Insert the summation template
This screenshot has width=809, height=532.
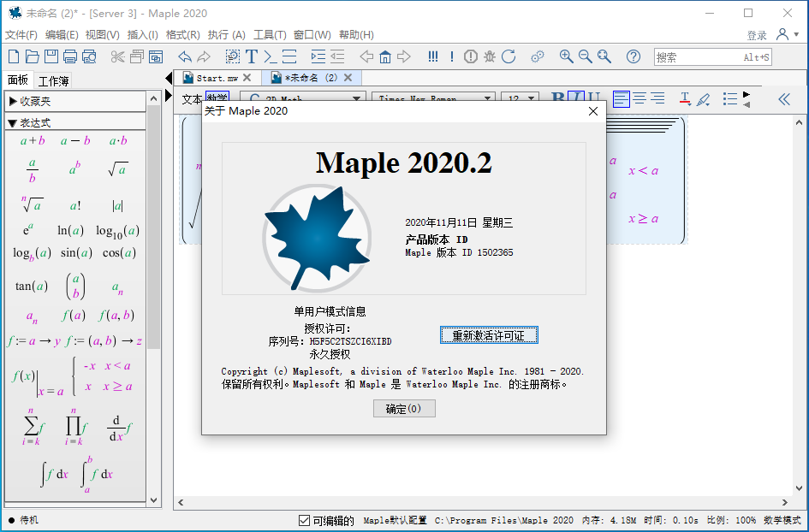33,427
